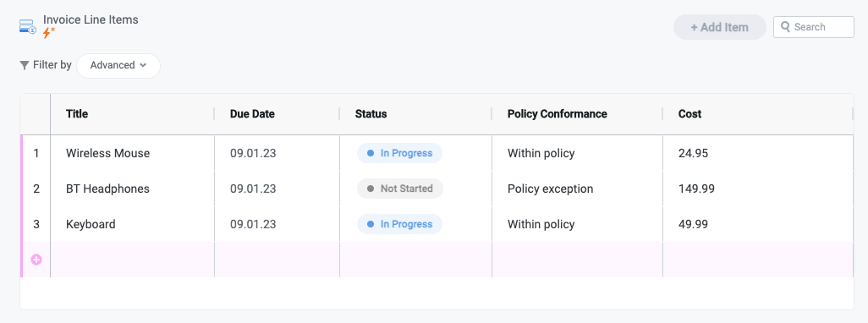Screen dimensions: 868x323
Task: Select the Wireless Mouse title cell
Action: point(132,153)
